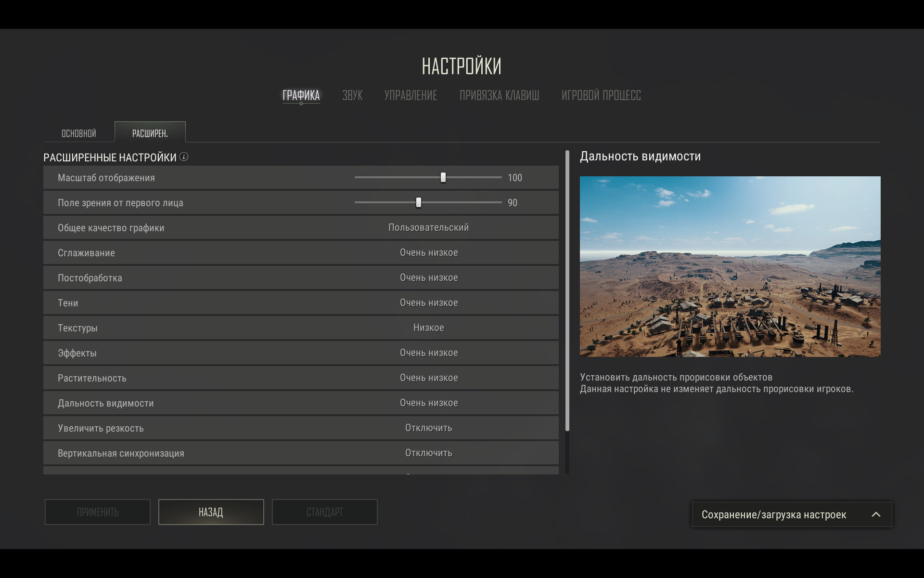Click the Масштаб отображения row label
The height and width of the screenshot is (578, 924).
coord(106,178)
